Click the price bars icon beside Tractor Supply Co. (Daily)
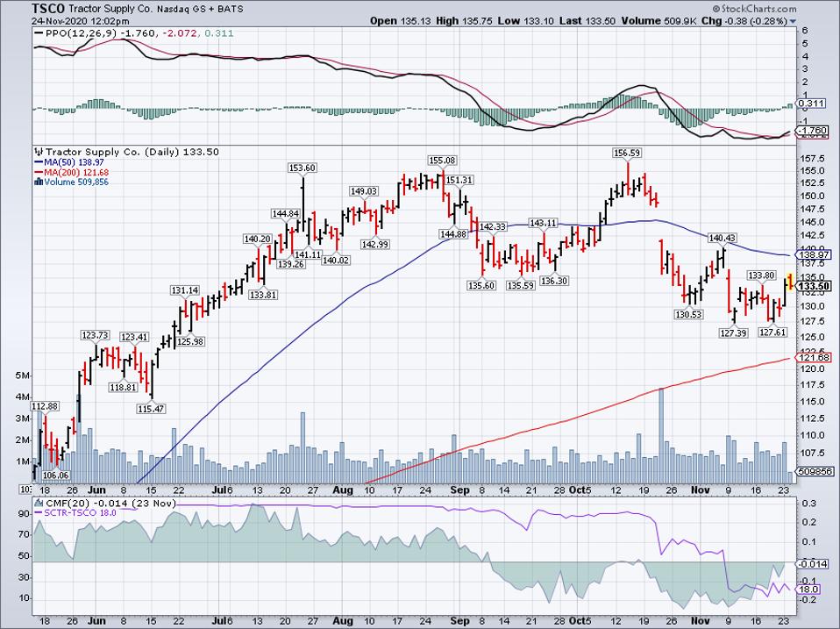Image resolution: width=840 pixels, height=629 pixels. point(39,152)
